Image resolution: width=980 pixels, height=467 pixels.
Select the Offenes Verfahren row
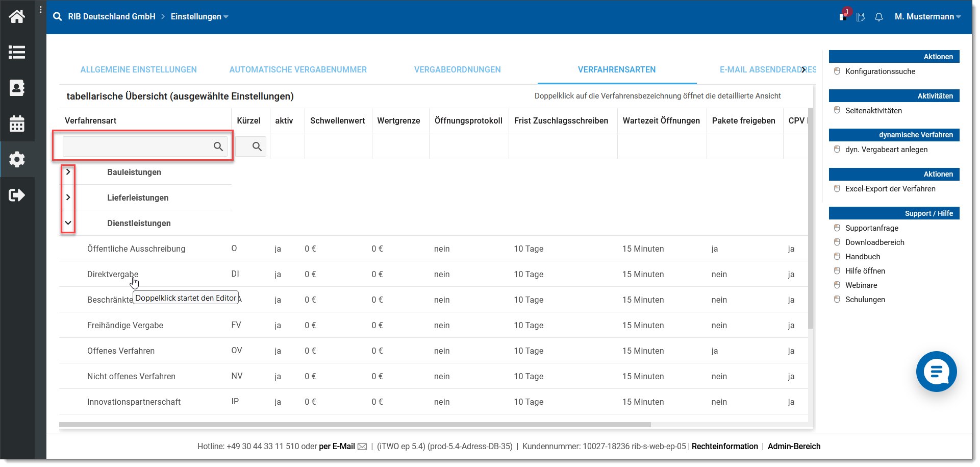coord(434,351)
